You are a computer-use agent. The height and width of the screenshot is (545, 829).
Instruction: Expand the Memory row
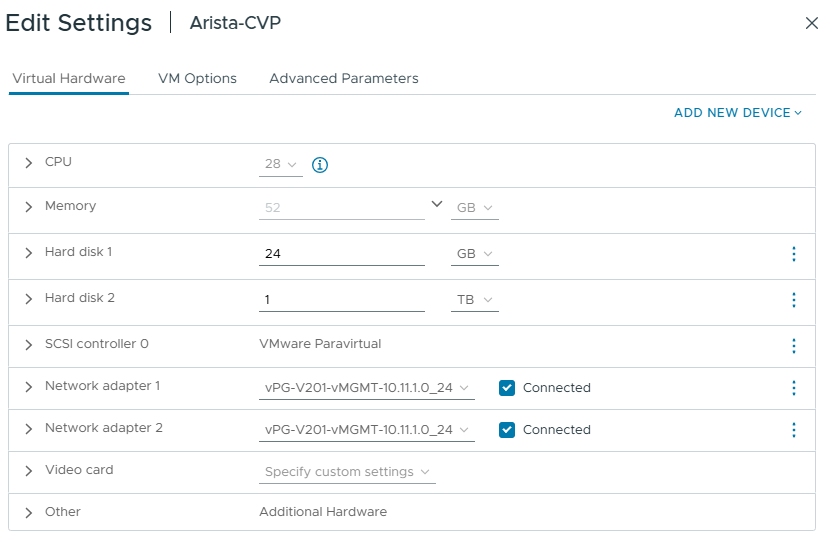pyautogui.click(x=29, y=207)
